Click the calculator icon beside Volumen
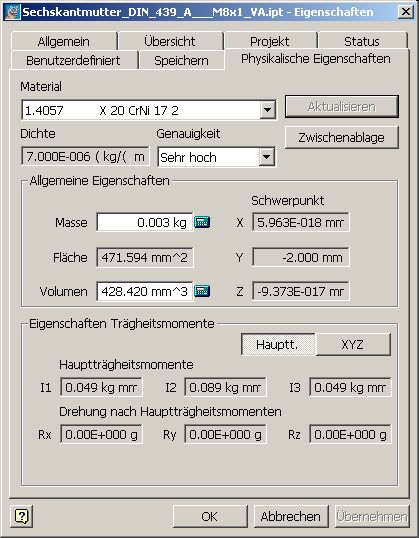The image size is (419, 538). 202,291
